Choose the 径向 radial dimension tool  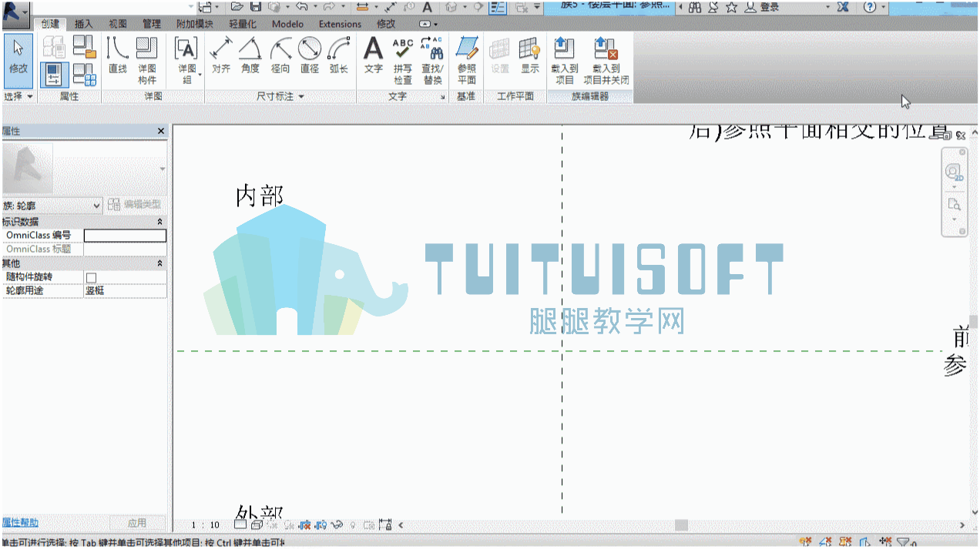pos(280,55)
